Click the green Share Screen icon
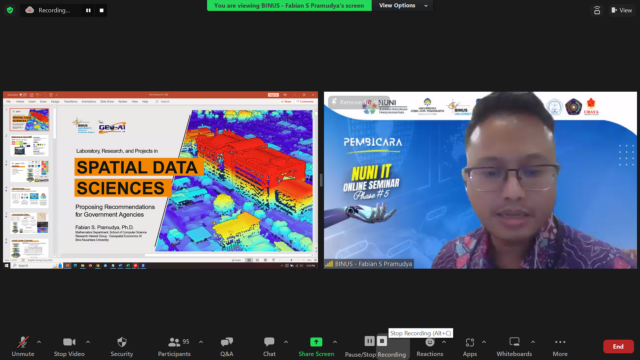 pos(316,342)
